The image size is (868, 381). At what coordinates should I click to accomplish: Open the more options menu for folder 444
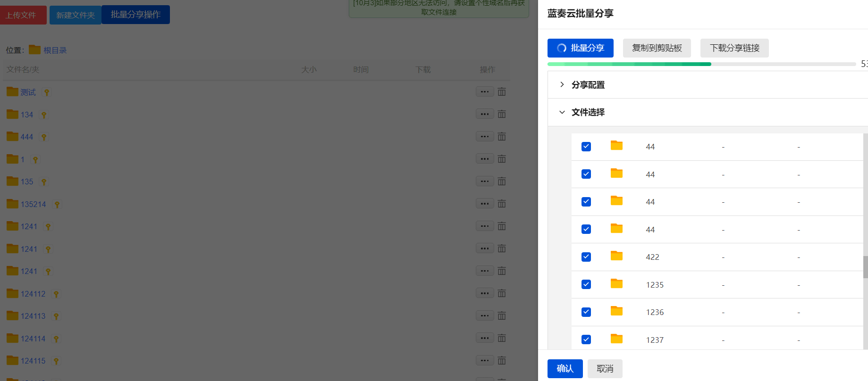[x=484, y=137]
